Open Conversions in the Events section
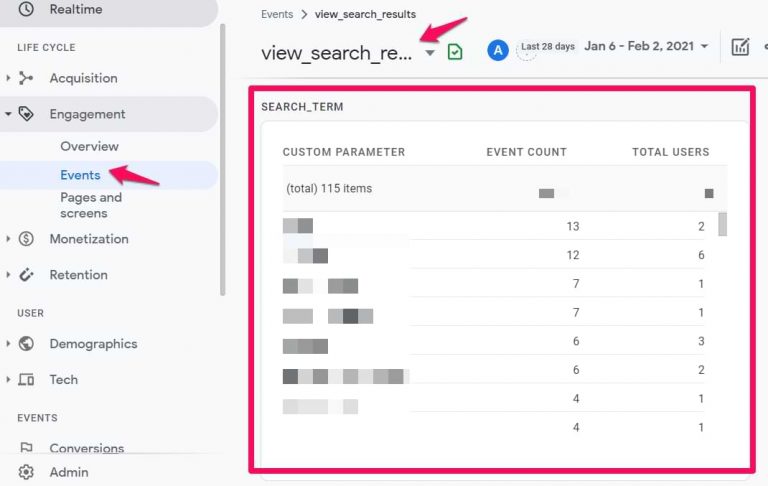 pos(87,449)
